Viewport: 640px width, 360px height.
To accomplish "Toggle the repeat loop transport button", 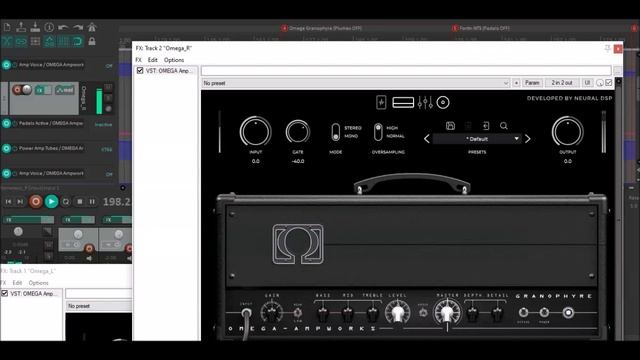I will pos(66,202).
